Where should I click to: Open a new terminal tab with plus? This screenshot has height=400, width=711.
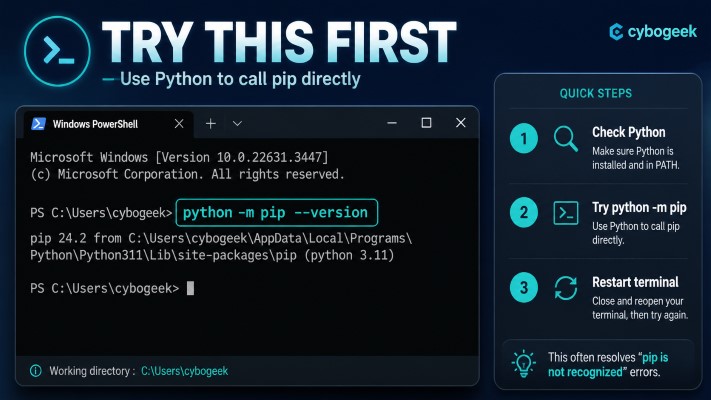coord(210,123)
